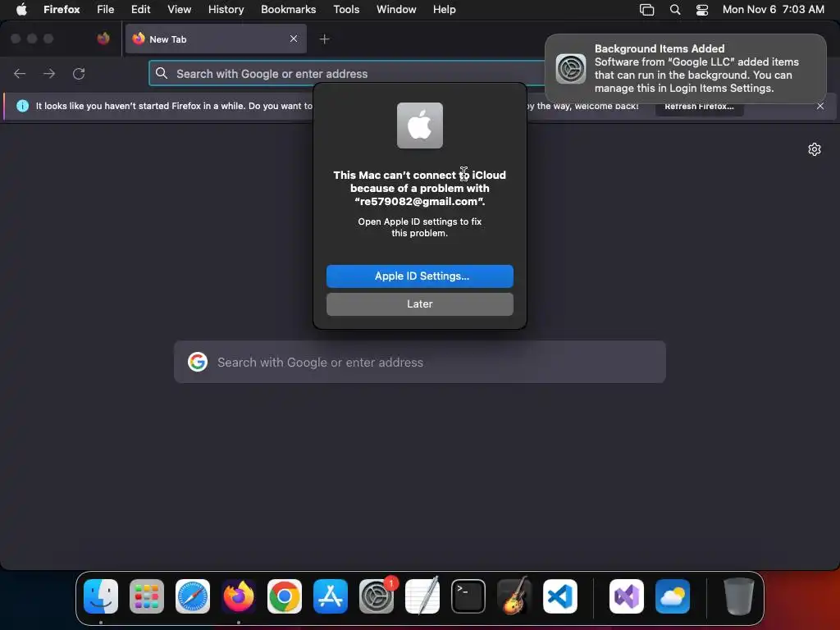Click Apple ID Settings button
Screen dimensions: 840x630
(x=420, y=276)
